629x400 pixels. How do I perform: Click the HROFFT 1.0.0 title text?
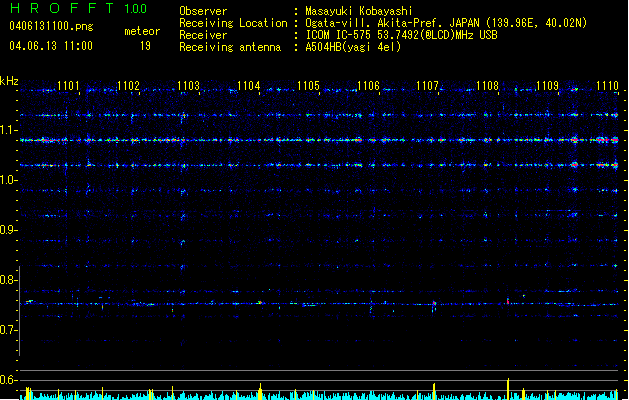coord(78,8)
